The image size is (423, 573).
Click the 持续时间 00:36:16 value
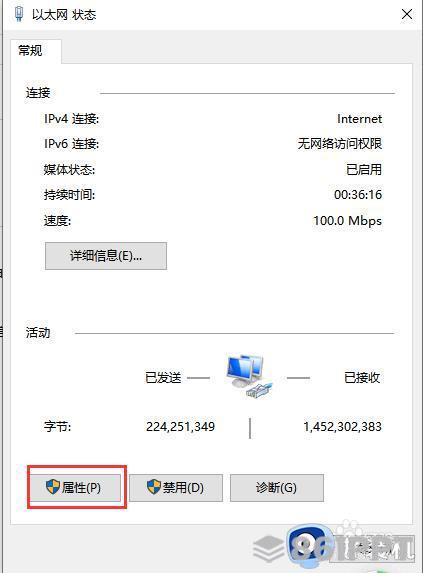(x=358, y=194)
